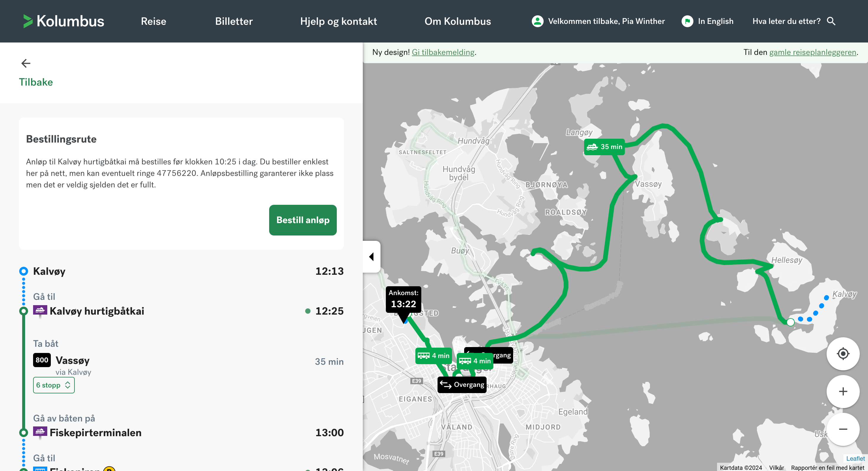Viewport: 868px width, 471px height.
Task: Click the location/GPS target icon on map
Action: click(843, 353)
